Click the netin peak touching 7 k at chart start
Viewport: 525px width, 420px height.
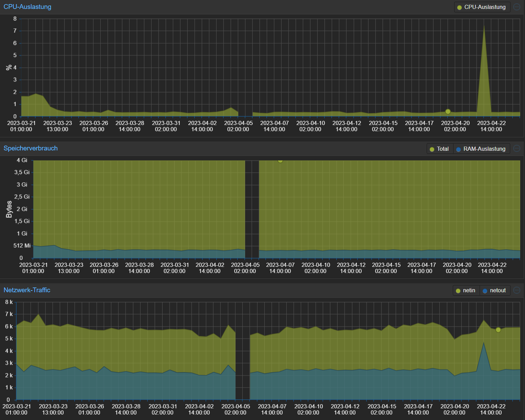(38, 314)
